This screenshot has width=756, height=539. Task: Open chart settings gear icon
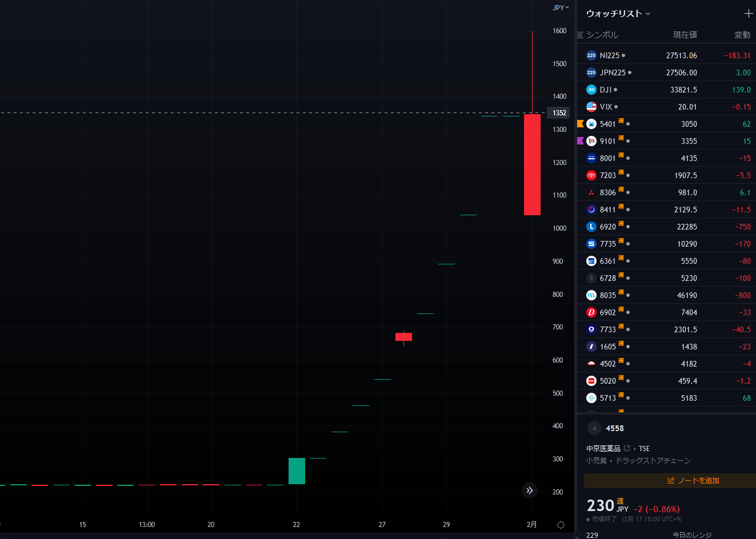point(561,525)
